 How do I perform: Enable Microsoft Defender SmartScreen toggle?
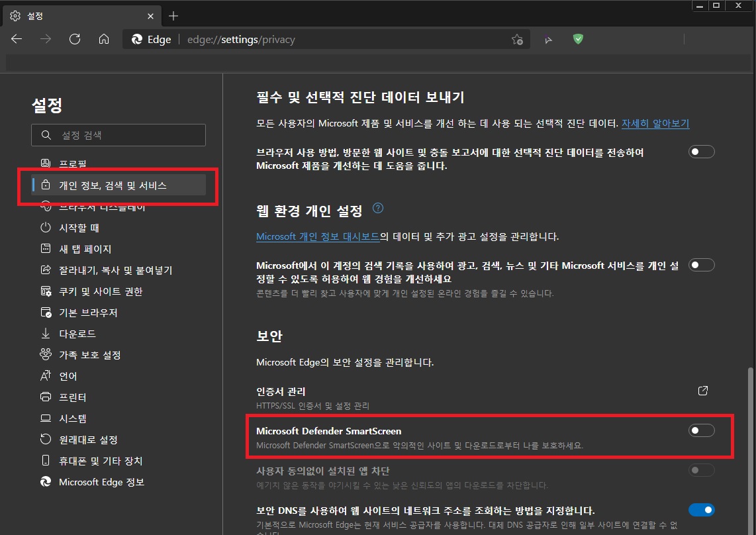click(x=702, y=430)
